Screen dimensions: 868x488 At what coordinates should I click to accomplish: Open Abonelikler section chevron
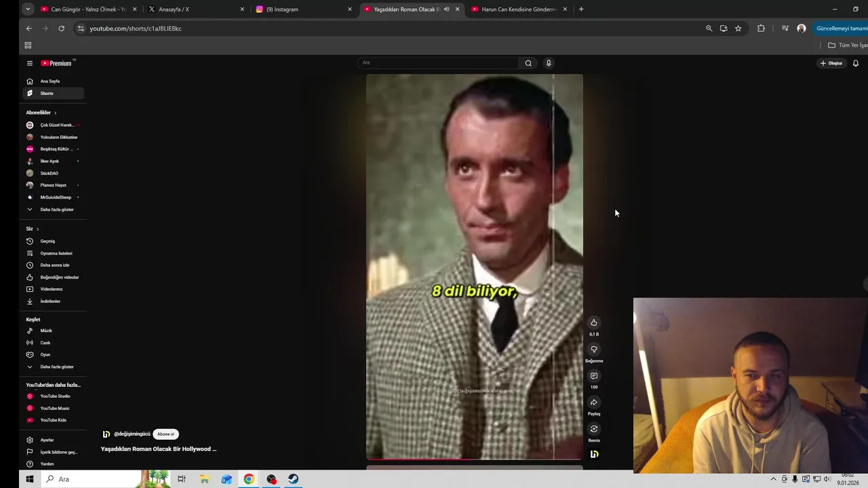(55, 113)
